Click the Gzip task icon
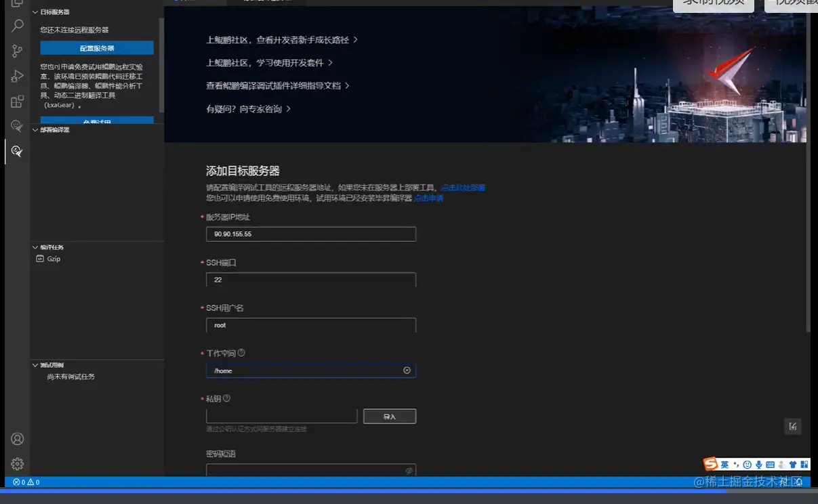 click(x=40, y=259)
